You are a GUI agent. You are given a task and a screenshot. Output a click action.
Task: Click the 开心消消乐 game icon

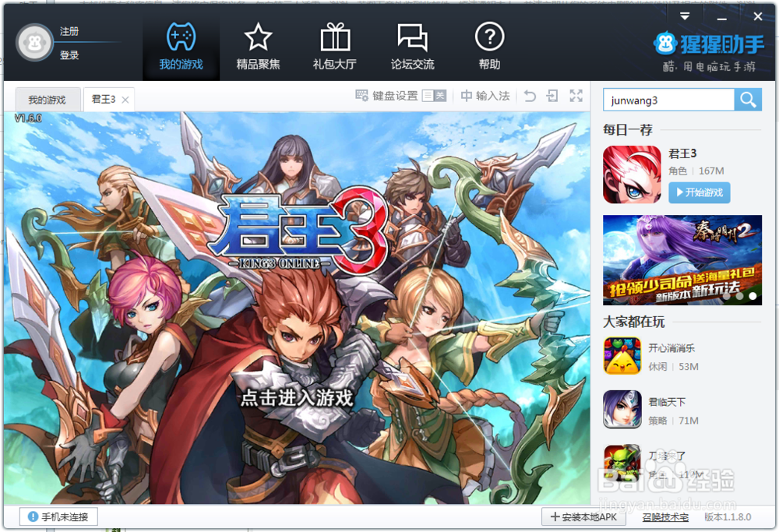(x=622, y=355)
